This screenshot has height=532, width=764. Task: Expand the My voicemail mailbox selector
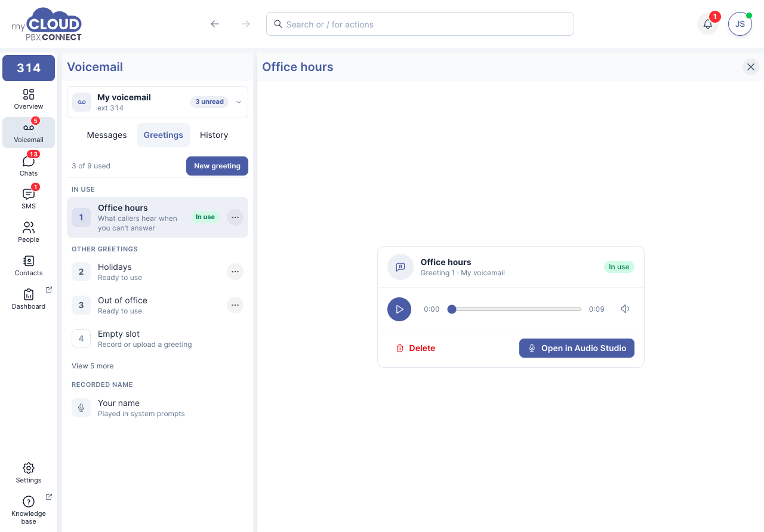pyautogui.click(x=158, y=102)
